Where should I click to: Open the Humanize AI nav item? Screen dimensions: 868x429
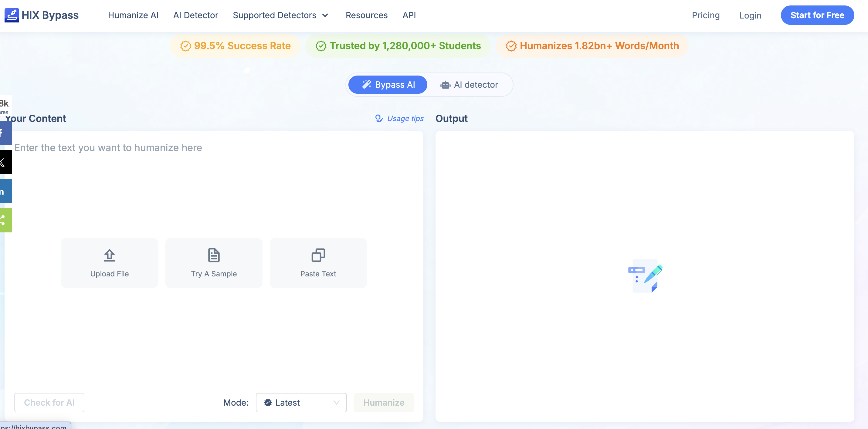[133, 15]
